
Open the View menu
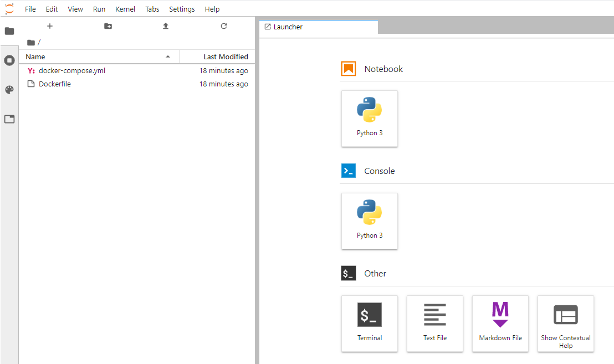click(75, 9)
